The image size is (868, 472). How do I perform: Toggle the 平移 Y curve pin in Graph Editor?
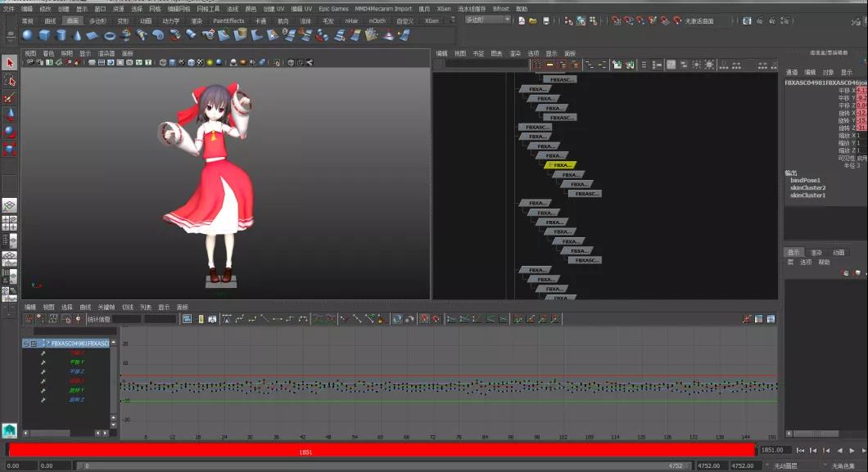pos(43,362)
